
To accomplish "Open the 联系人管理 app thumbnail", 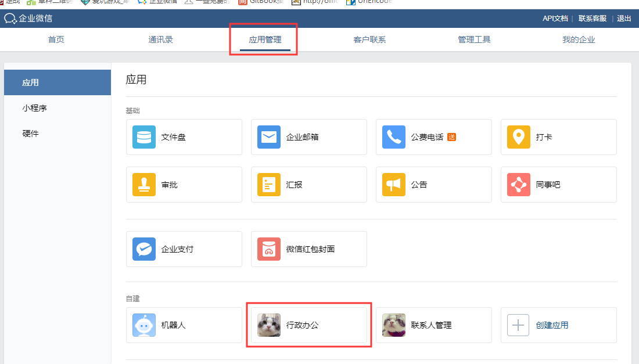I will click(394, 325).
